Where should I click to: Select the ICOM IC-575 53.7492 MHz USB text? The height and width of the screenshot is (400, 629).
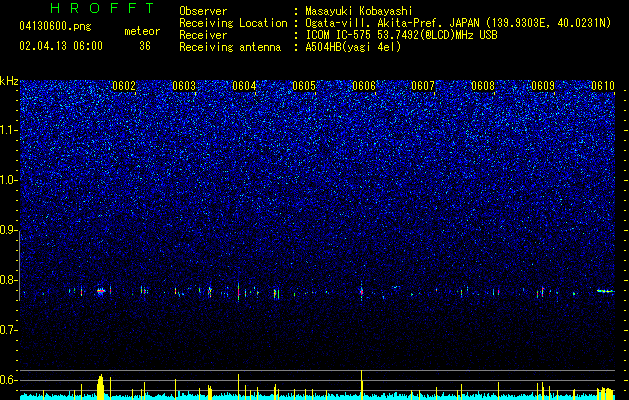point(401,35)
